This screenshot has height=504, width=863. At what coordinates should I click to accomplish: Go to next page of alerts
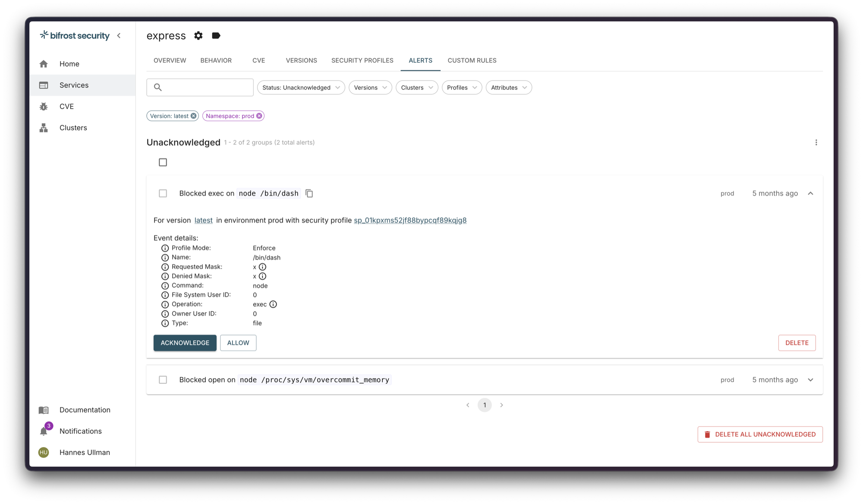tap(501, 405)
